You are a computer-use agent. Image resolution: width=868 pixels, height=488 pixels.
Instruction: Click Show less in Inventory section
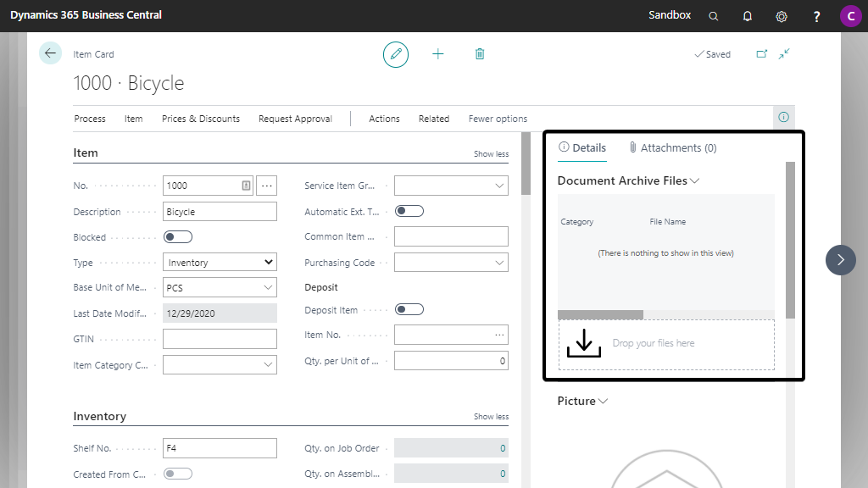pyautogui.click(x=491, y=417)
